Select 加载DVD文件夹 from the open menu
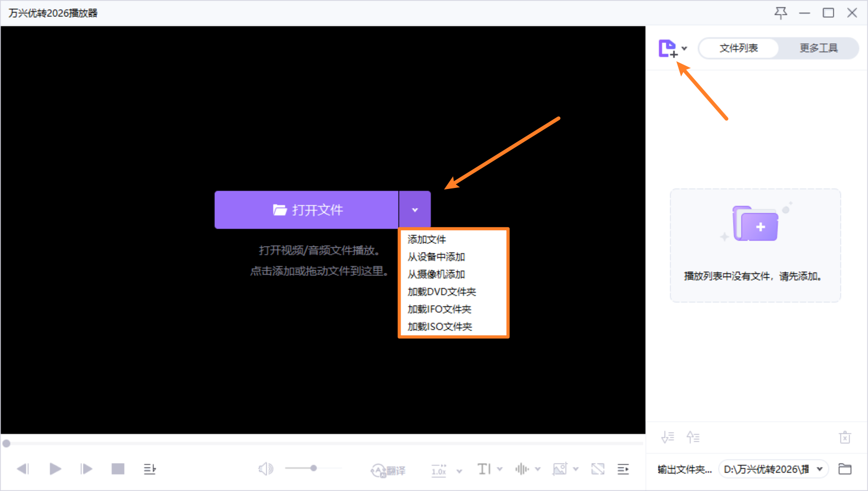 point(441,291)
